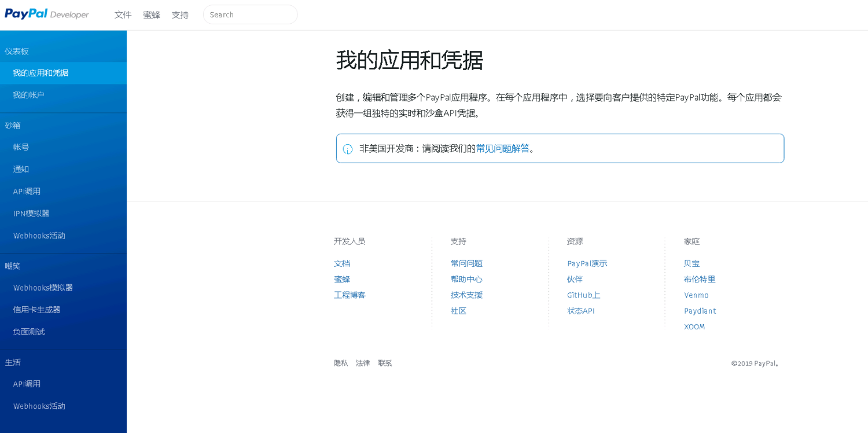
Task: Open the 文档 footer link
Action: click(x=342, y=263)
